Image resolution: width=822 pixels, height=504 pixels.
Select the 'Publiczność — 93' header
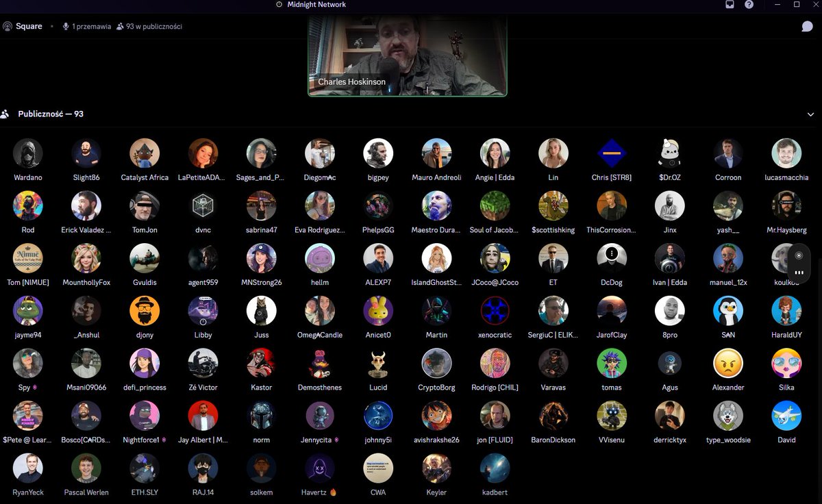coord(51,114)
